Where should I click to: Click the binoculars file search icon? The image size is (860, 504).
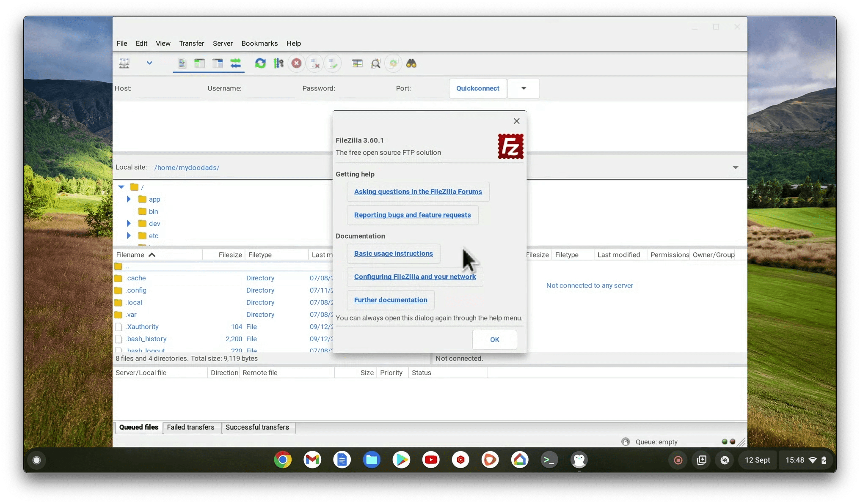click(x=411, y=63)
